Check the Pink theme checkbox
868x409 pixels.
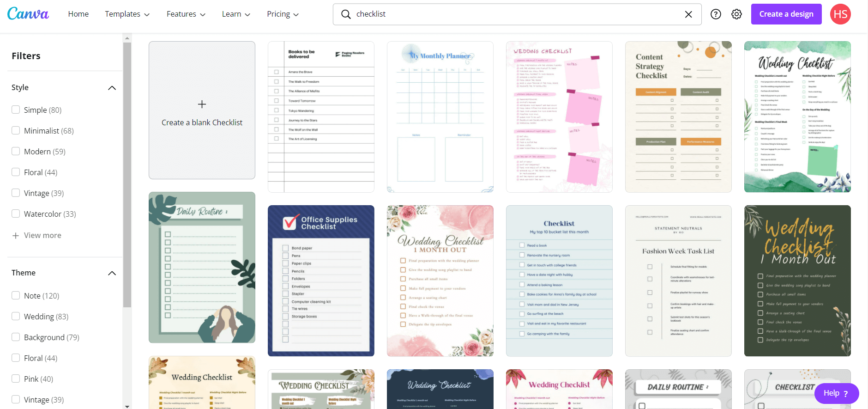[16, 378]
